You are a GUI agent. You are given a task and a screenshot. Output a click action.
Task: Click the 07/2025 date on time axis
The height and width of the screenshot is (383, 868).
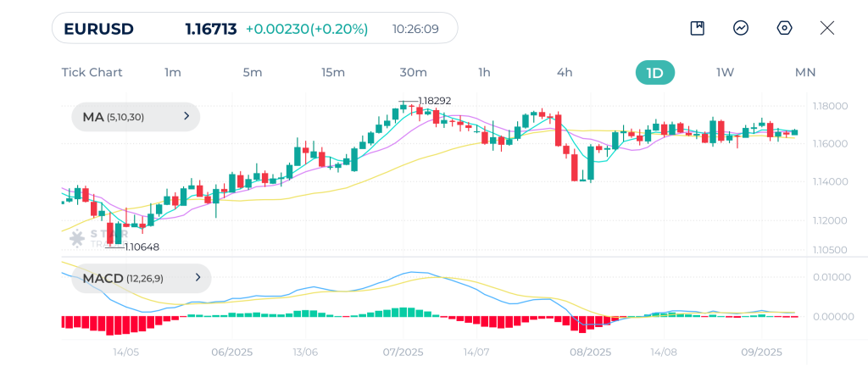coord(403,352)
